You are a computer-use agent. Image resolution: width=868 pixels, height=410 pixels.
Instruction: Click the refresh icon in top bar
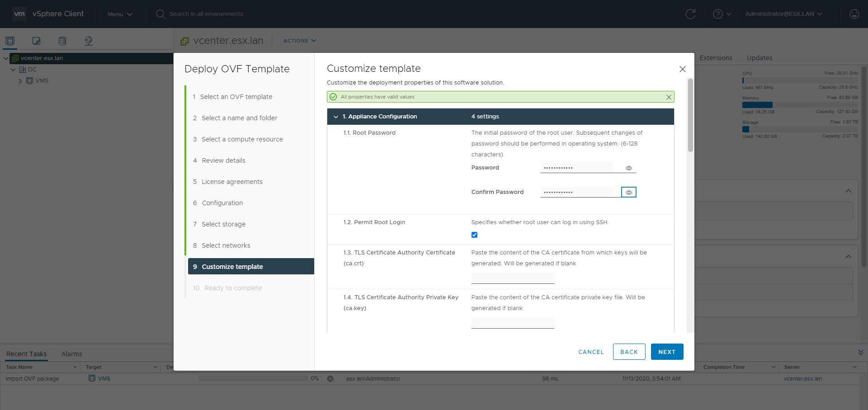click(690, 14)
